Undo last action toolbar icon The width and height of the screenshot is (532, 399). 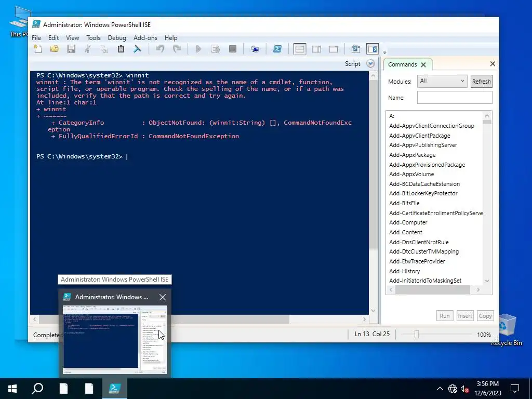(x=160, y=49)
